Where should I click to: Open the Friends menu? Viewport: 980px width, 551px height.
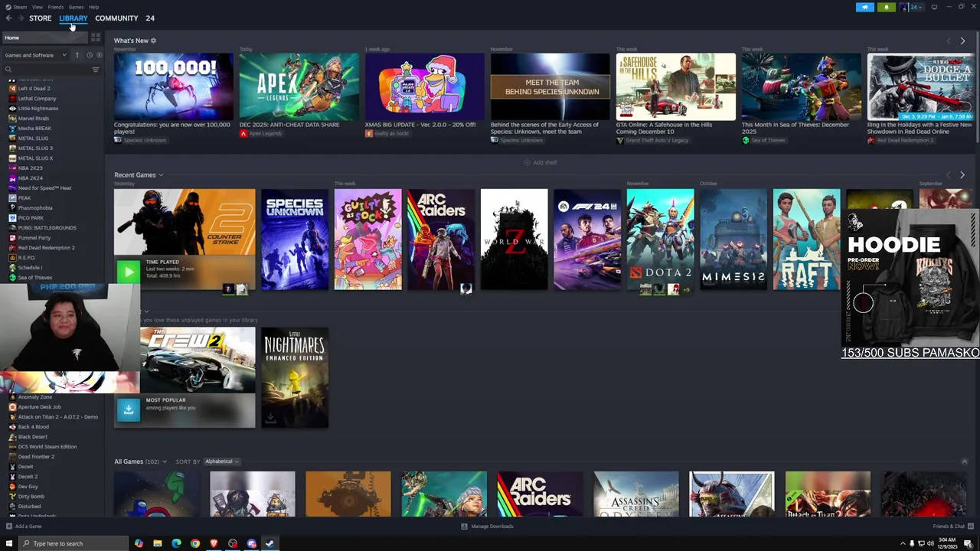point(56,7)
